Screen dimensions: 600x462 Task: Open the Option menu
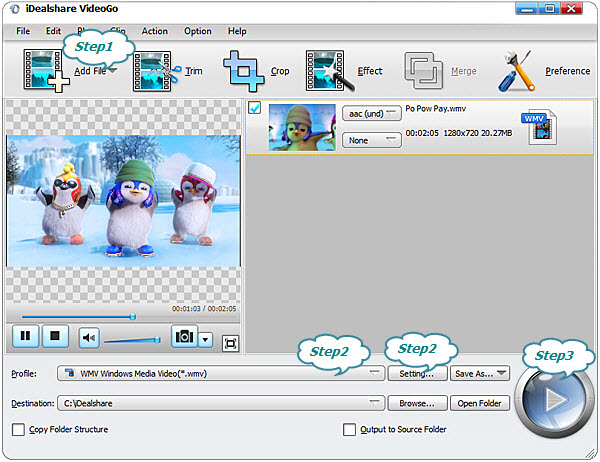pyautogui.click(x=197, y=31)
